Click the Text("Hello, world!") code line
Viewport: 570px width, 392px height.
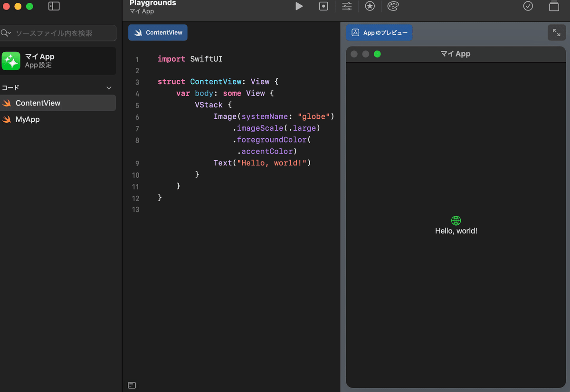click(x=262, y=163)
